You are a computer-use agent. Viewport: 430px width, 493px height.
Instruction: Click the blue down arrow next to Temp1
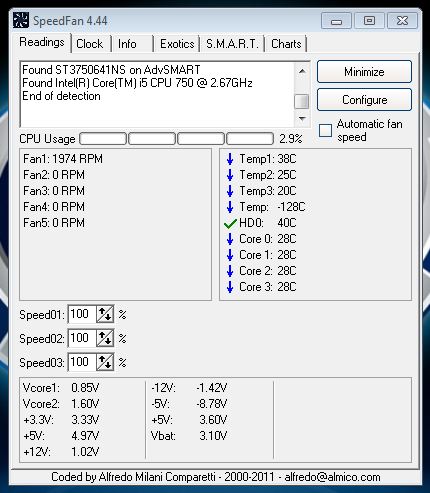(230, 159)
